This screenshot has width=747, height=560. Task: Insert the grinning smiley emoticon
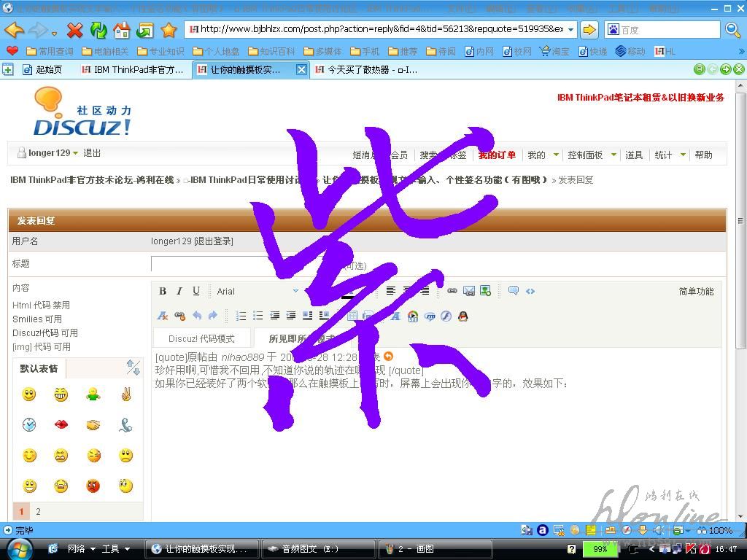click(61, 394)
